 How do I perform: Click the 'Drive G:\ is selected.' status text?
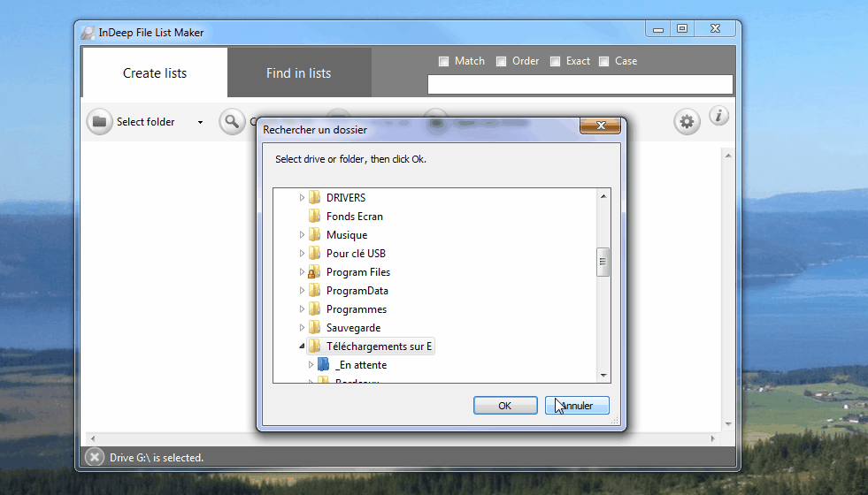click(x=157, y=458)
